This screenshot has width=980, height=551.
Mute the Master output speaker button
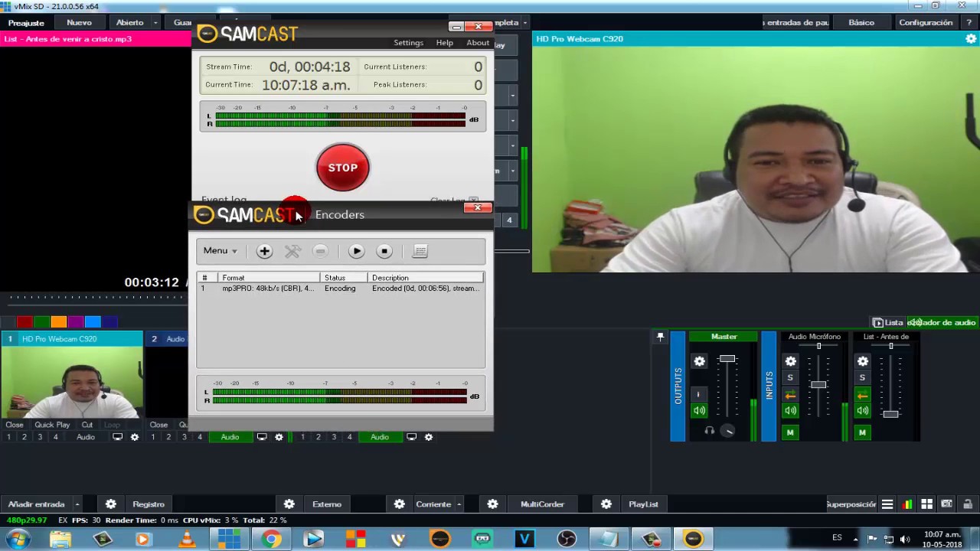[699, 411]
